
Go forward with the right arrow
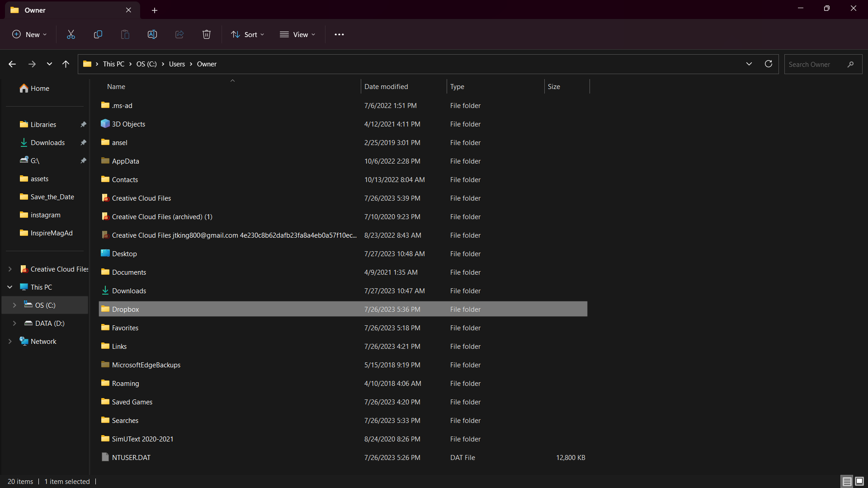pos(32,64)
